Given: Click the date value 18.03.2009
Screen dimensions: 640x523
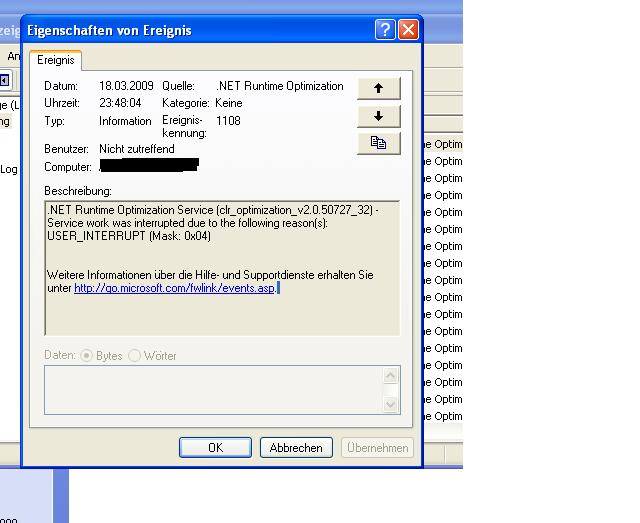Looking at the screenshot, I should (126, 86).
